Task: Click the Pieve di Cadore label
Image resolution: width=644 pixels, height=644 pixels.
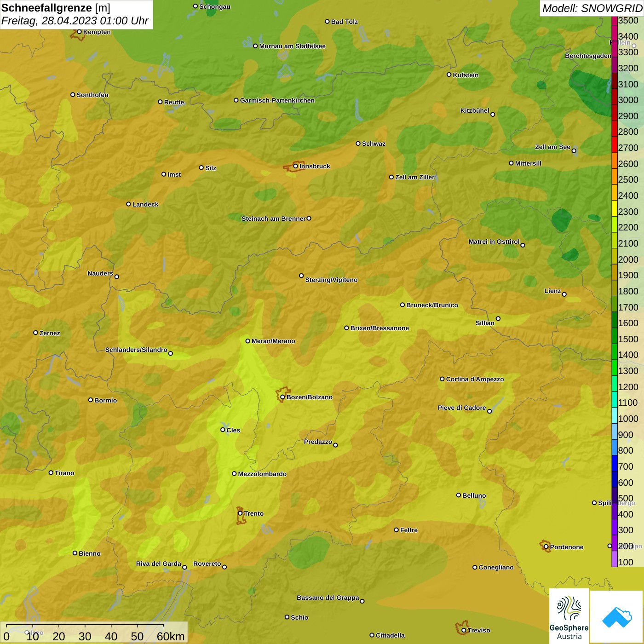Action: click(462, 408)
